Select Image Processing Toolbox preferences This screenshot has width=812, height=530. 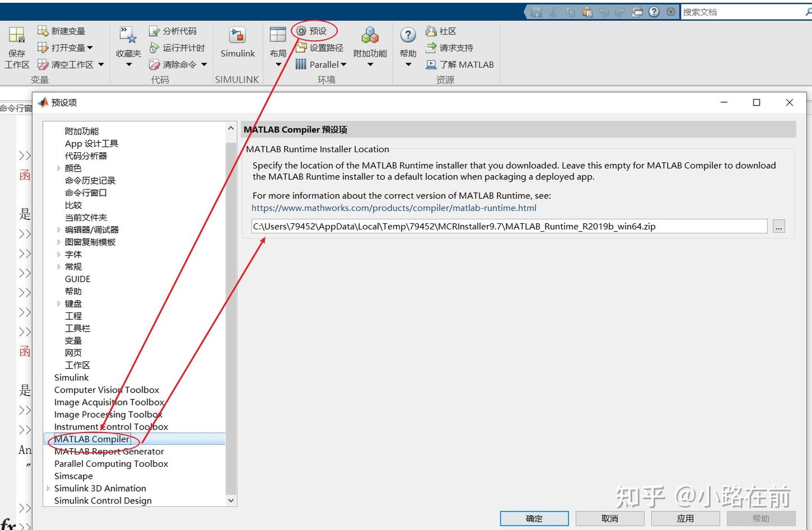[x=108, y=414]
